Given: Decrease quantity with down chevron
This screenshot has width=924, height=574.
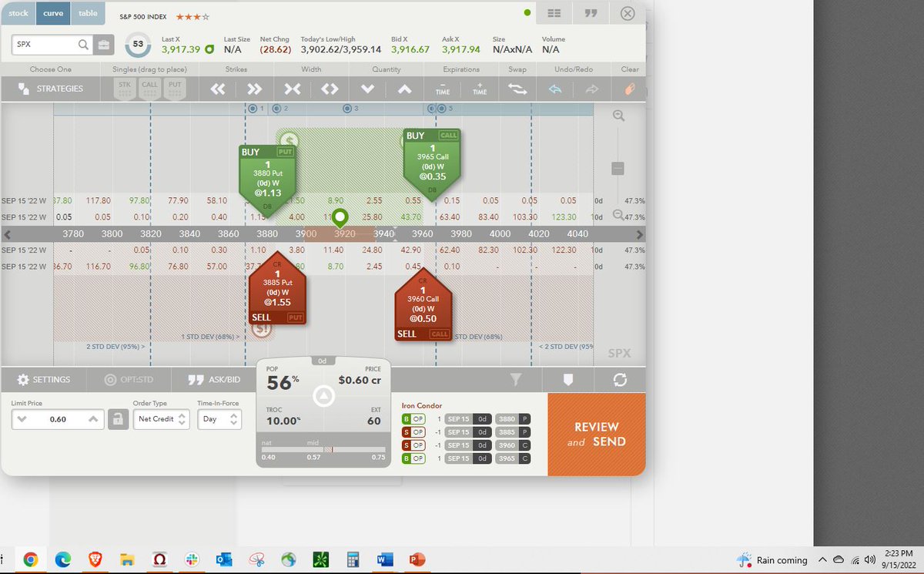Looking at the screenshot, I should pos(367,89).
